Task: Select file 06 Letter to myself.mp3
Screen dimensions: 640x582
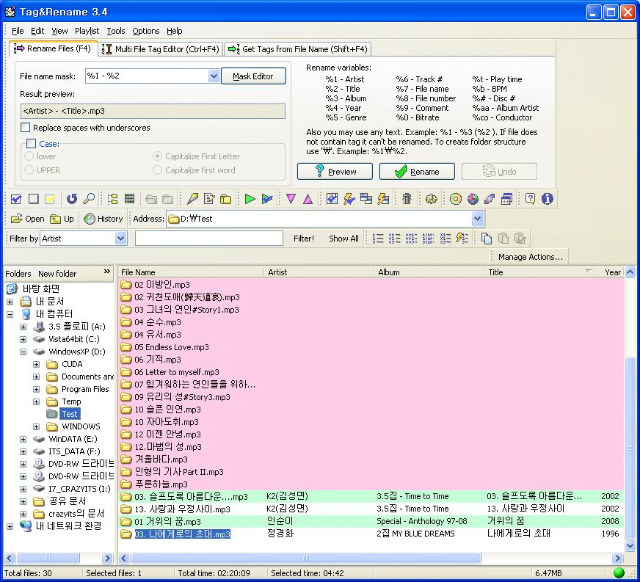Action: point(177,372)
